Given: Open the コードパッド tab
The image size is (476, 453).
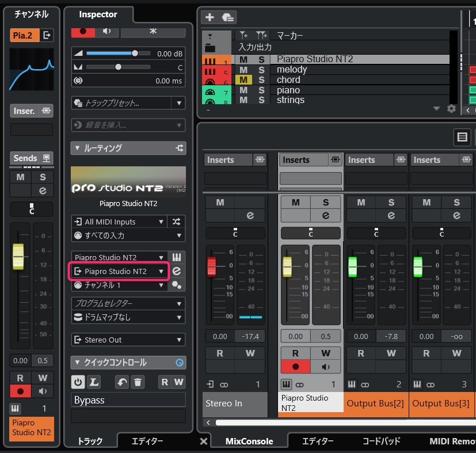Looking at the screenshot, I should click(381, 441).
